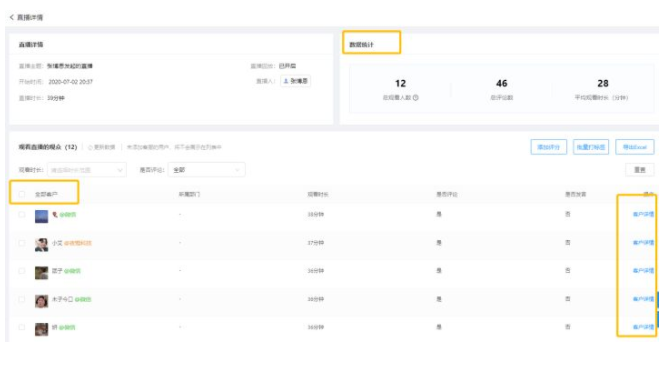Viewport: 668px width, 390px height.
Task: Tick the checkbox for viewer 木子今口
Action: point(22,299)
